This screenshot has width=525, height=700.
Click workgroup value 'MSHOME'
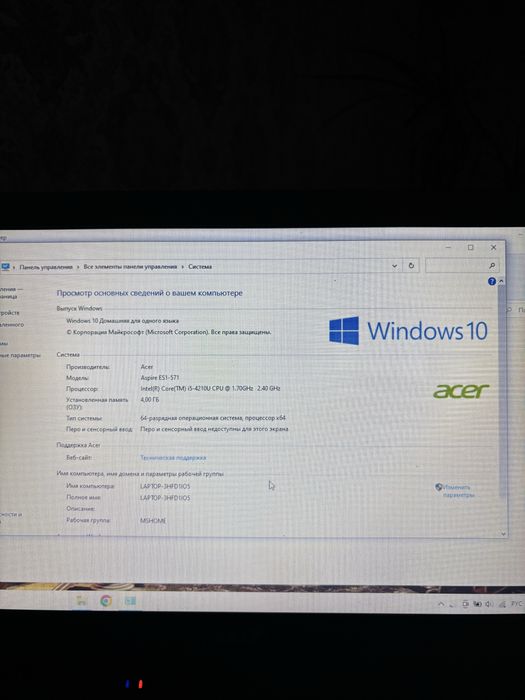(153, 521)
